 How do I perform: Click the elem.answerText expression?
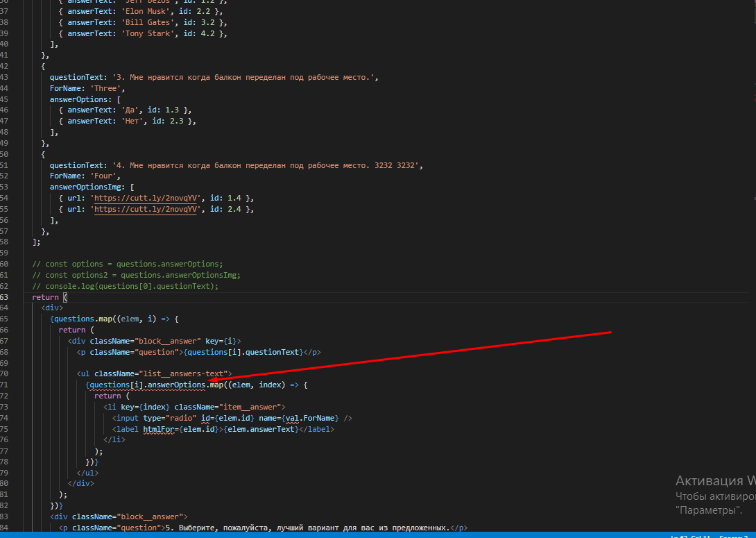click(x=261, y=430)
